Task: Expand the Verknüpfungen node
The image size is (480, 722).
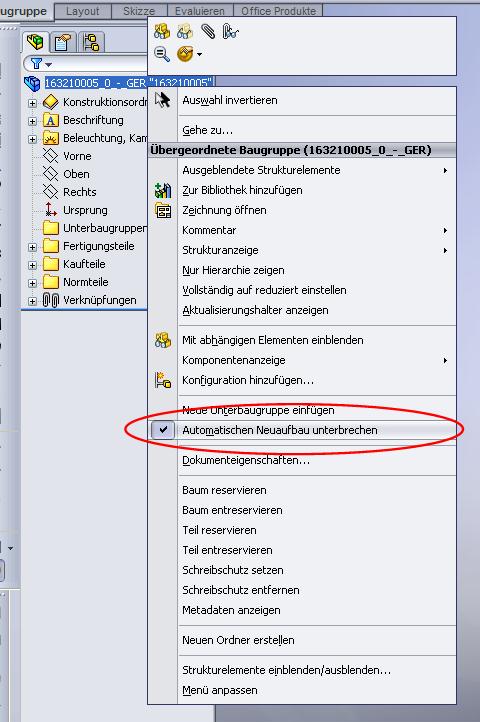Action: tap(32, 301)
